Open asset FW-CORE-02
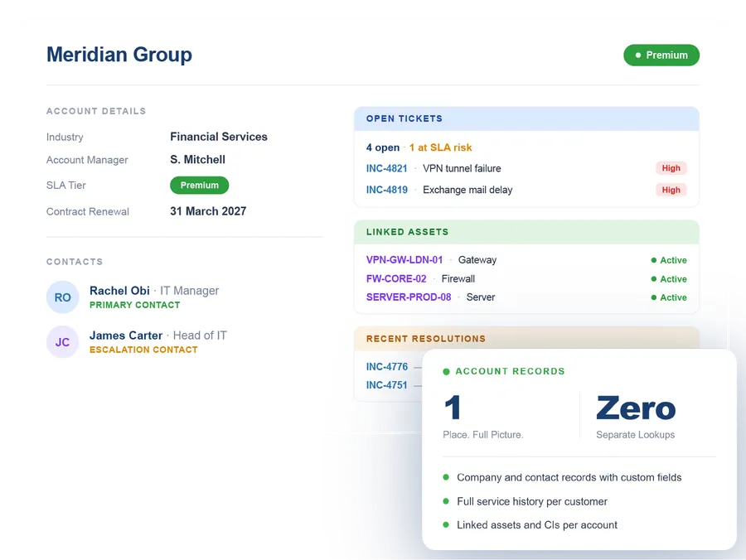 pos(396,278)
